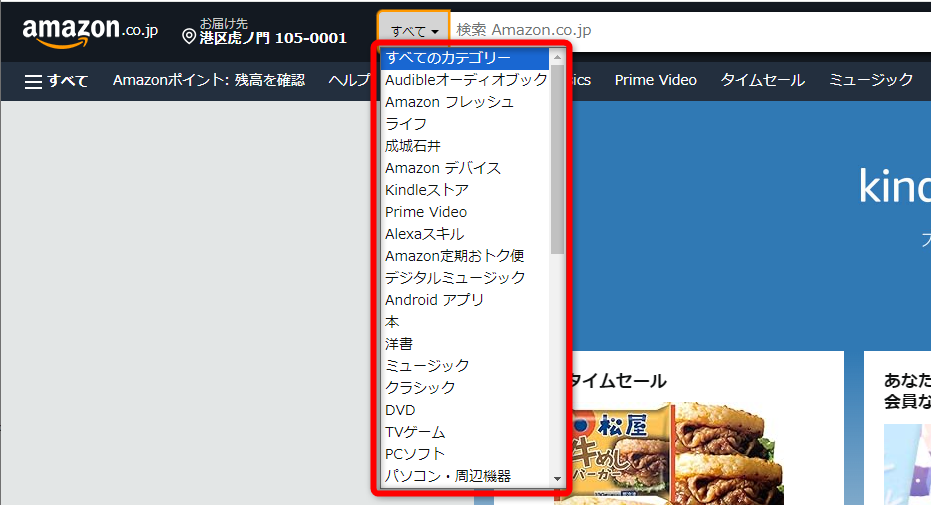Screen dimensions: 931x505
Task: Click the category list scroll-up arrow
Action: 557,57
